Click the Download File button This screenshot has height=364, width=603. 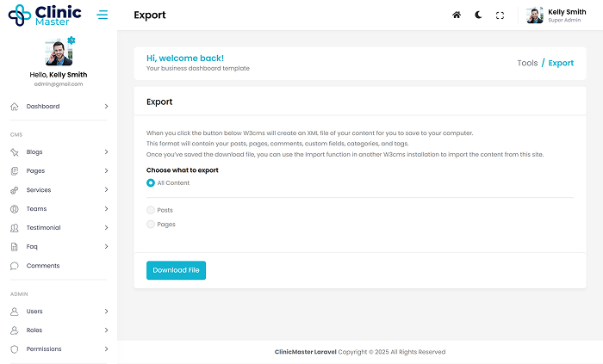pos(176,270)
